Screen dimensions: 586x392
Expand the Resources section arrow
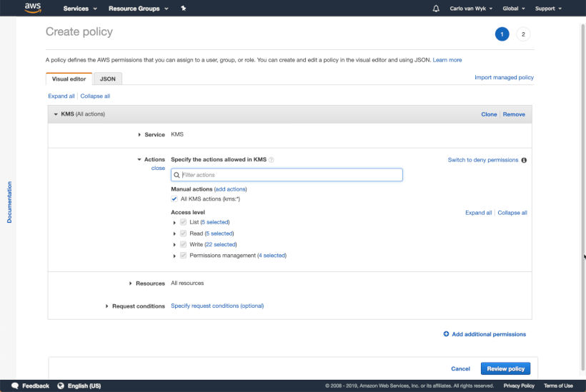click(x=131, y=283)
